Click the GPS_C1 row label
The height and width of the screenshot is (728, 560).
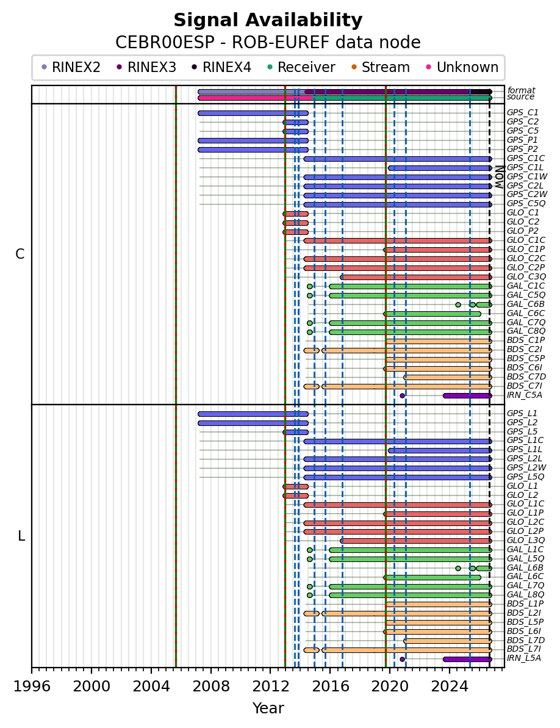point(522,112)
